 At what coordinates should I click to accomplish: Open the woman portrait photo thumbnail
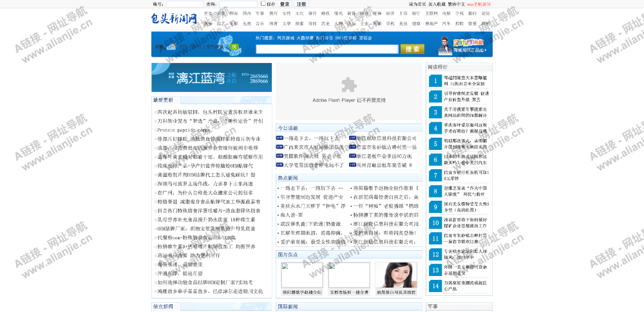click(396, 275)
